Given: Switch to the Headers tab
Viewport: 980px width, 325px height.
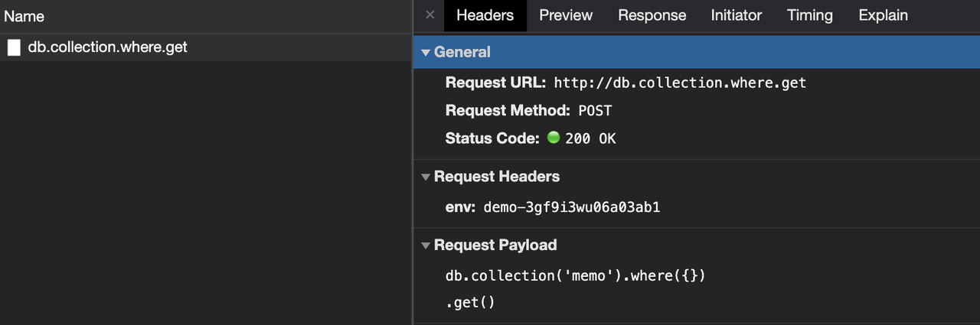Looking at the screenshot, I should point(485,15).
